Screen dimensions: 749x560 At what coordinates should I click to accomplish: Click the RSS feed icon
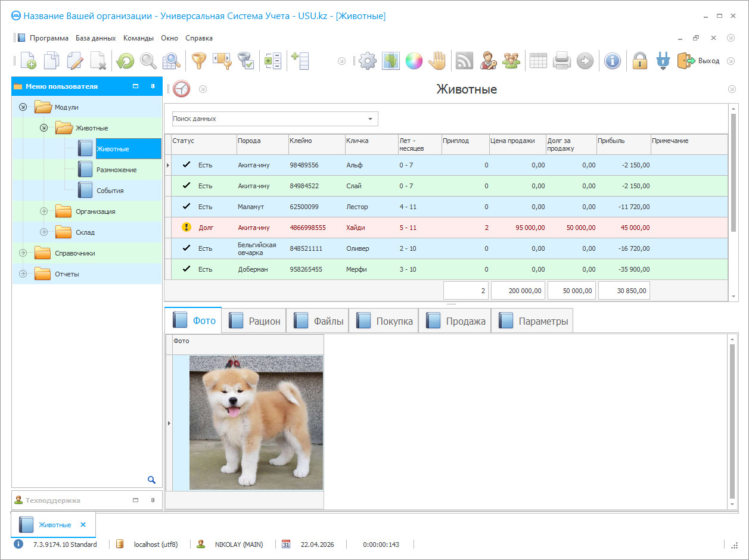(464, 61)
